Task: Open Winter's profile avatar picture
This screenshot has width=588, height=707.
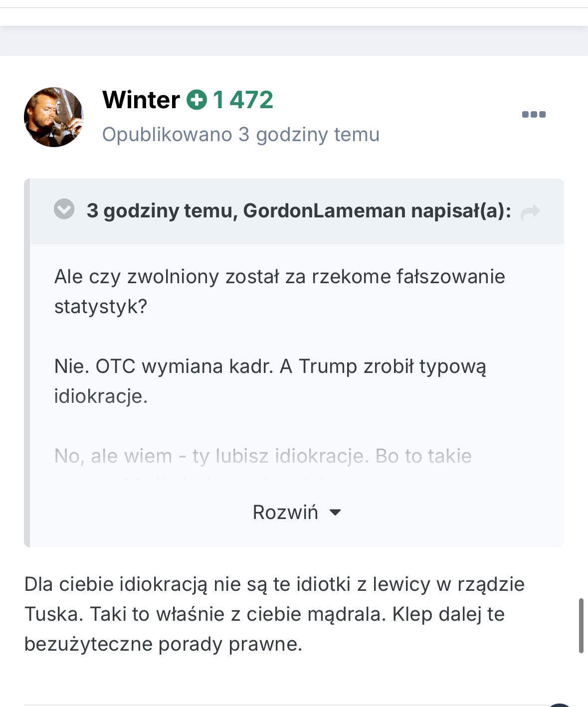Action: [x=53, y=117]
